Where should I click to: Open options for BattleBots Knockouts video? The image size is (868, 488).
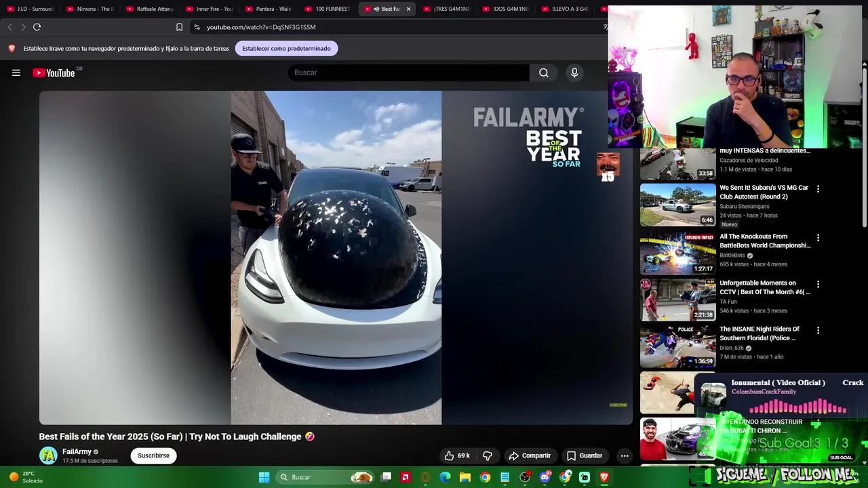818,238
